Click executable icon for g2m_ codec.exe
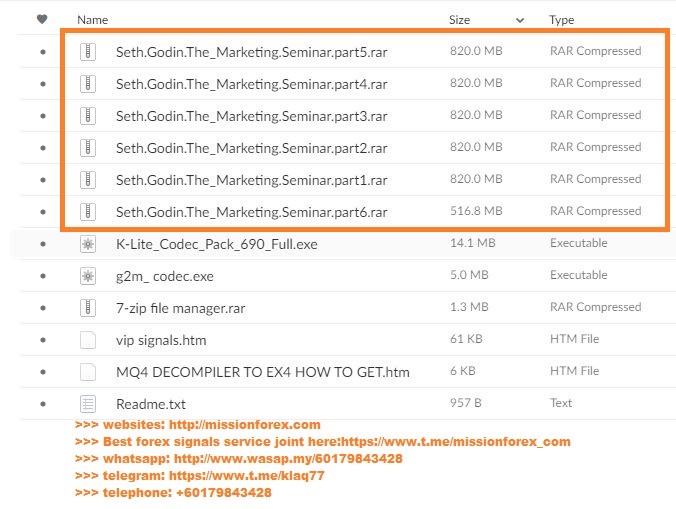The width and height of the screenshot is (676, 509). 88,276
